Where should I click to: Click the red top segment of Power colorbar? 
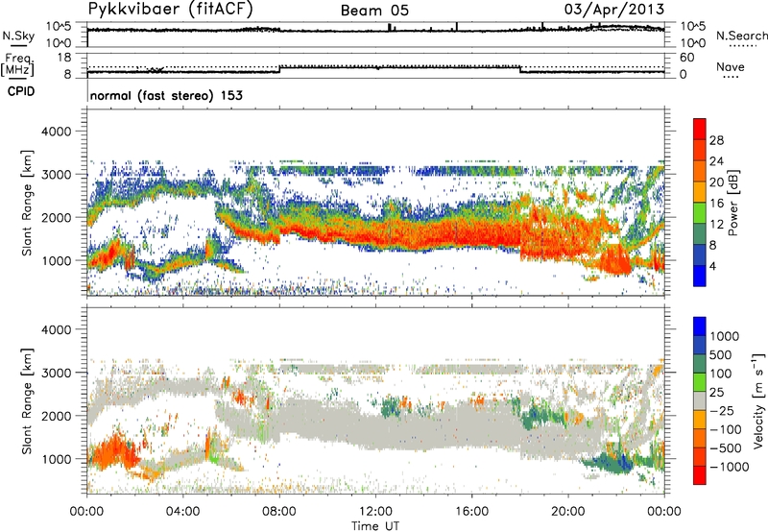(x=700, y=129)
